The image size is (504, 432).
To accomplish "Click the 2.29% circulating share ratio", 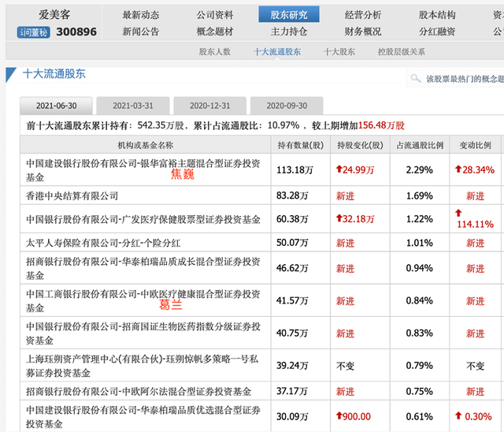I will coord(420,169).
